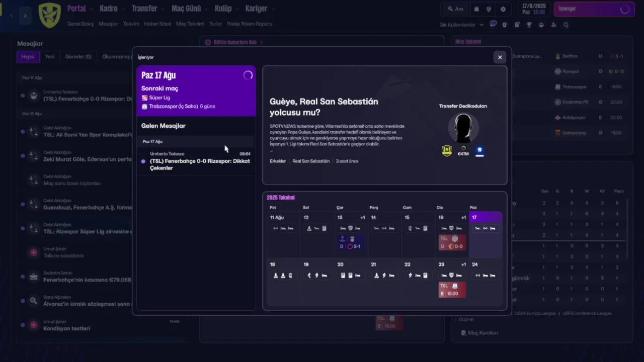Viewport: 644px width, 362px height.
Task: Click the magnifier shortcut icon in favorites bar
Action: point(566,25)
